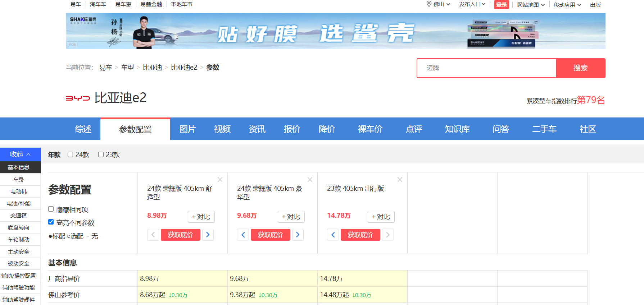
Task: Click the 登录 button
Action: pos(502,5)
